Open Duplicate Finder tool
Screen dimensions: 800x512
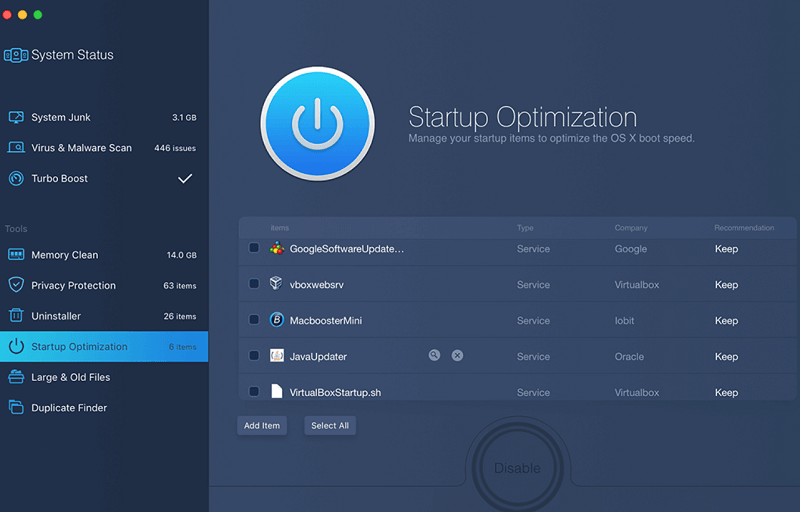(x=104, y=407)
